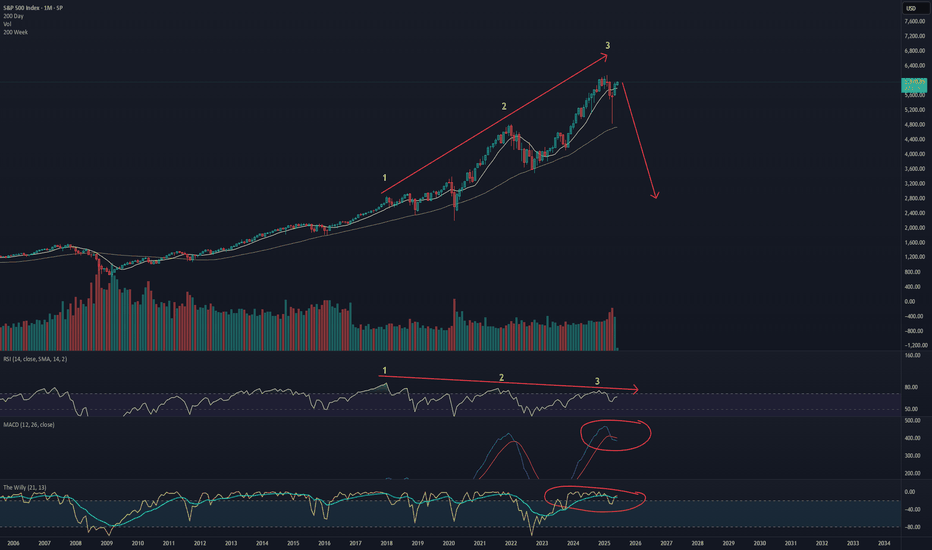The height and width of the screenshot is (550, 932).
Task: Click the 6,800.00 price scale label
Action: click(915, 51)
